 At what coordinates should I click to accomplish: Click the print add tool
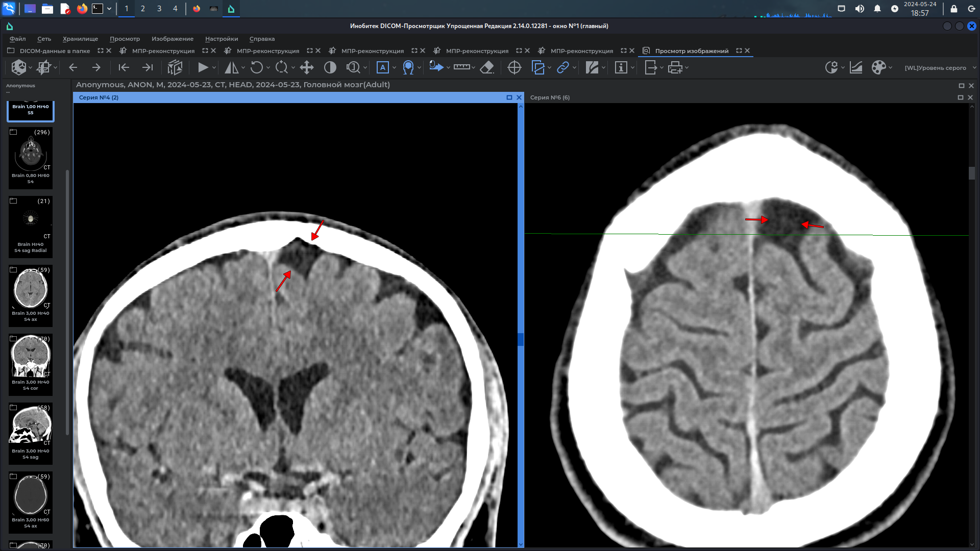click(675, 67)
